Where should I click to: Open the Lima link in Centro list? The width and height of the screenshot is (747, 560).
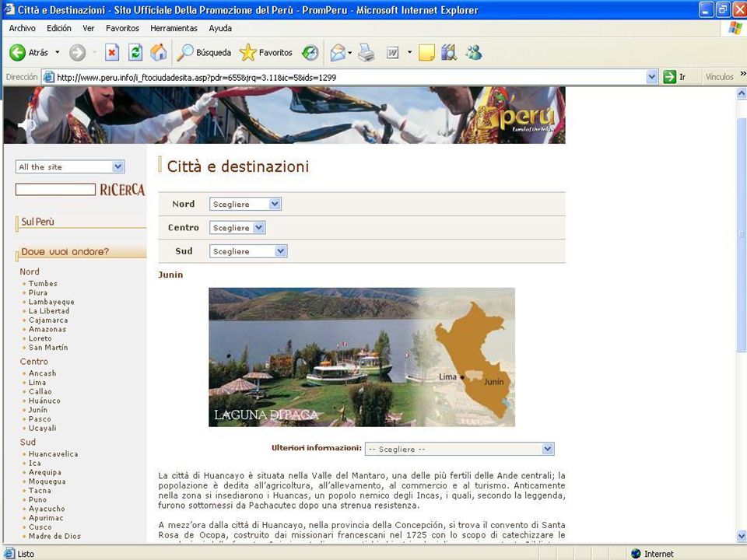click(37, 383)
